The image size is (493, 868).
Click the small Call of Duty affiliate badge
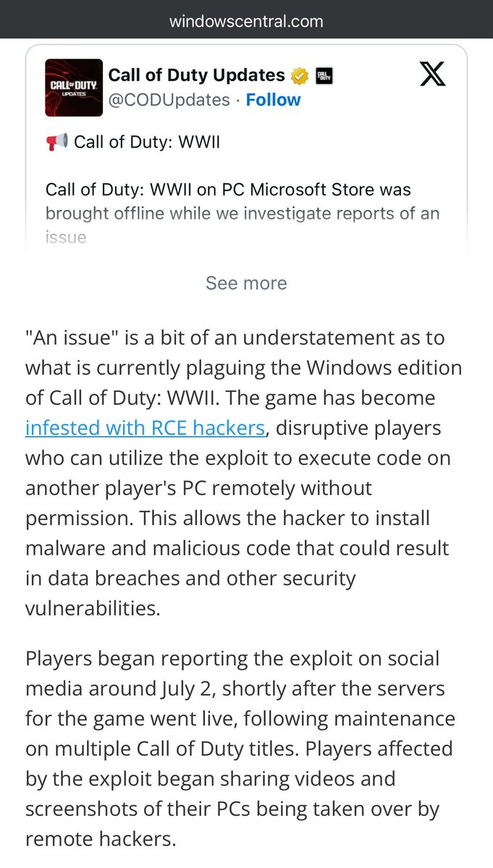[324, 75]
